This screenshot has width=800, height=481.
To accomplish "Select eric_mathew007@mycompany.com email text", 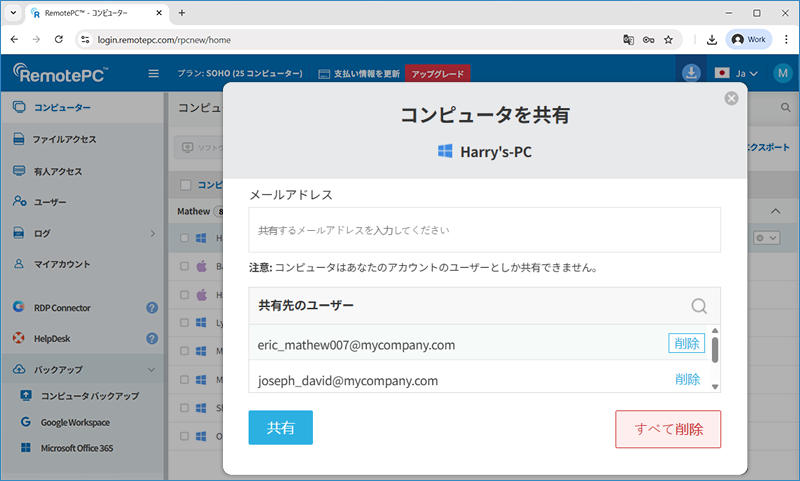I will coord(356,345).
